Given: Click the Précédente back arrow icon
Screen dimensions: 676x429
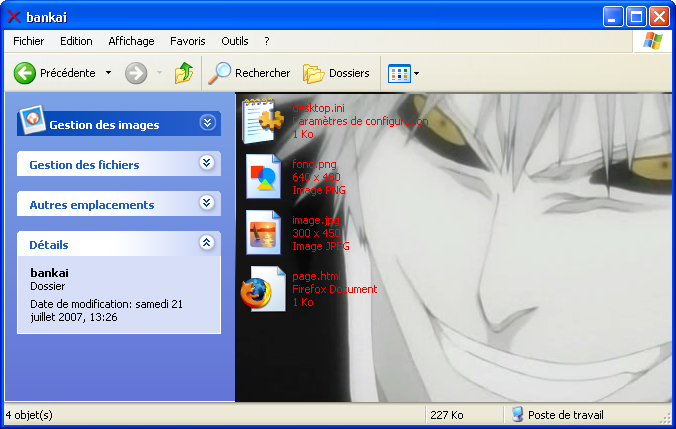Looking at the screenshot, I should pyautogui.click(x=25, y=73).
